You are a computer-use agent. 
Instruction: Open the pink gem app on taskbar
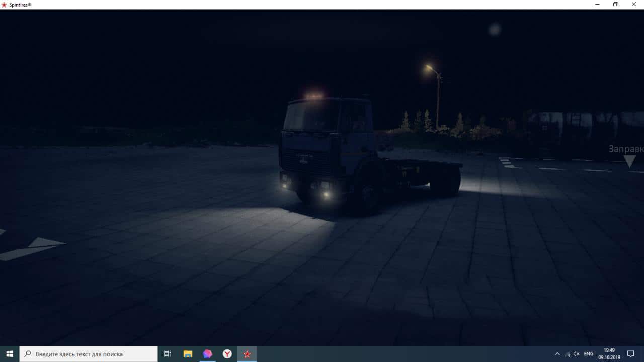[x=207, y=354]
